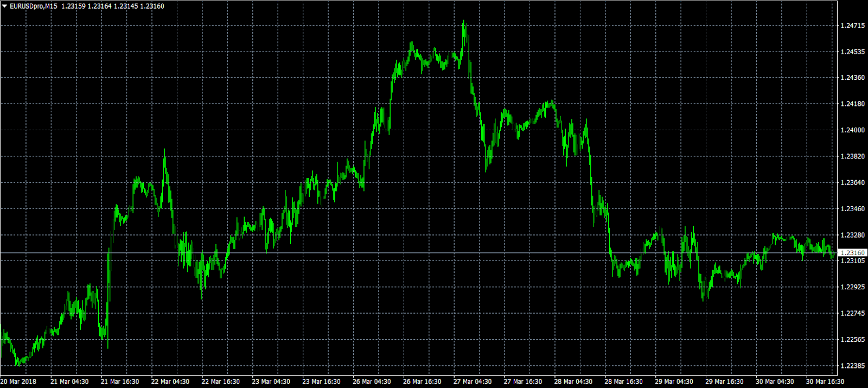
Task: Click the 29 Mar 16:30 time label
Action: [724, 381]
